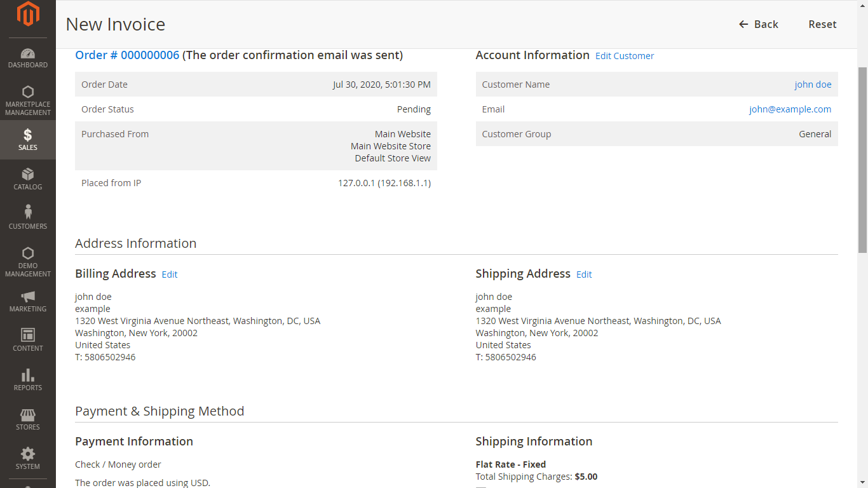Image resolution: width=868 pixels, height=488 pixels.
Task: Open the john doe customer link
Action: [813, 85]
